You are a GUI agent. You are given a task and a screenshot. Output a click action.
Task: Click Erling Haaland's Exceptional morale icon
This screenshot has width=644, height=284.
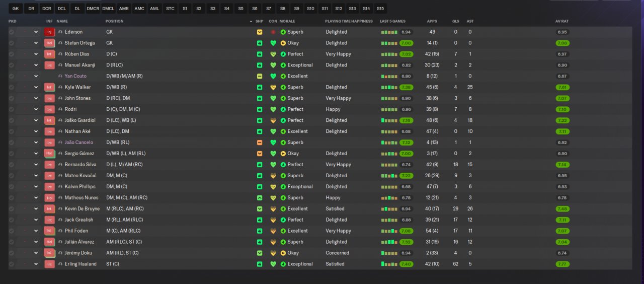(x=283, y=264)
